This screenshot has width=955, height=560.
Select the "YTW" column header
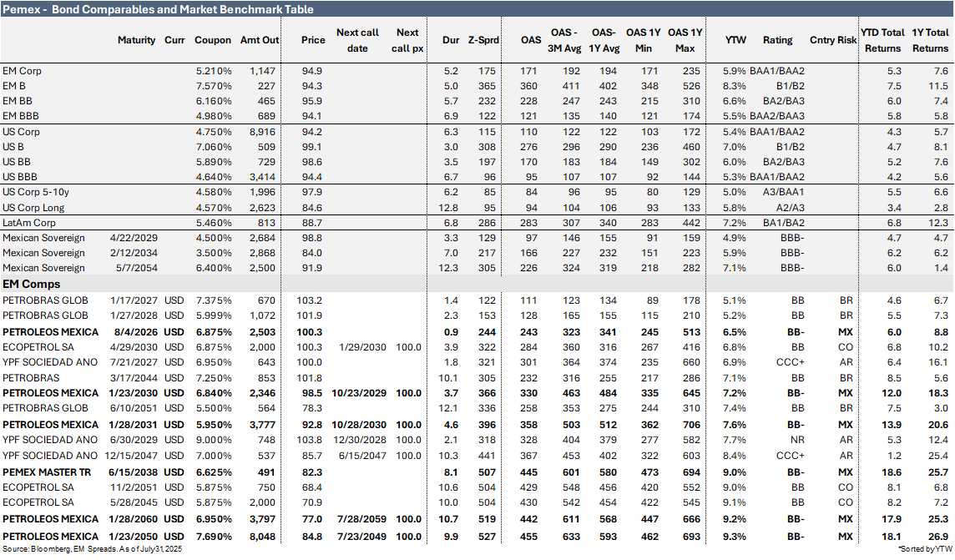tap(735, 40)
